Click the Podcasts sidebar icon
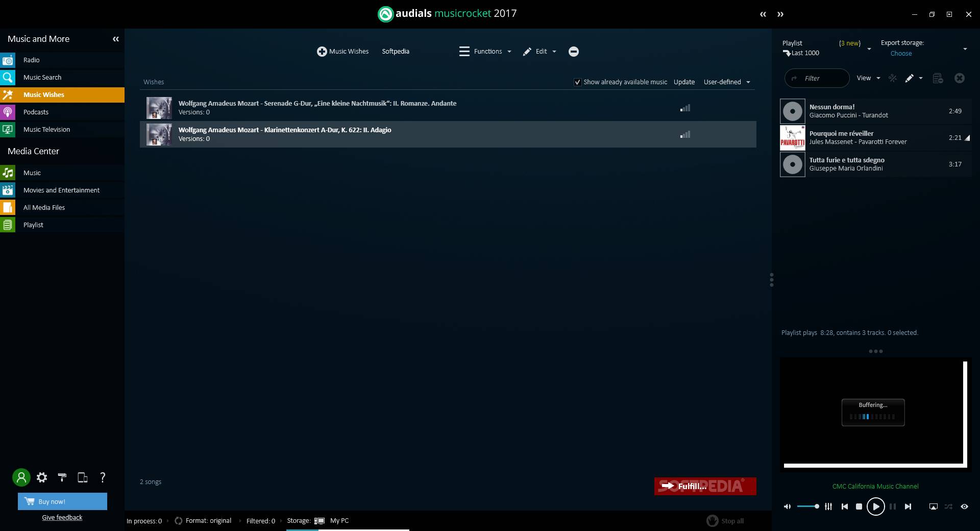 pos(8,112)
